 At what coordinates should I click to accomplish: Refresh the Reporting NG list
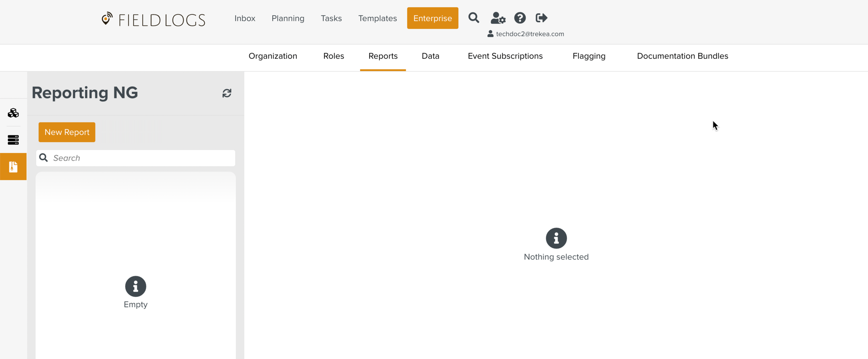click(227, 93)
